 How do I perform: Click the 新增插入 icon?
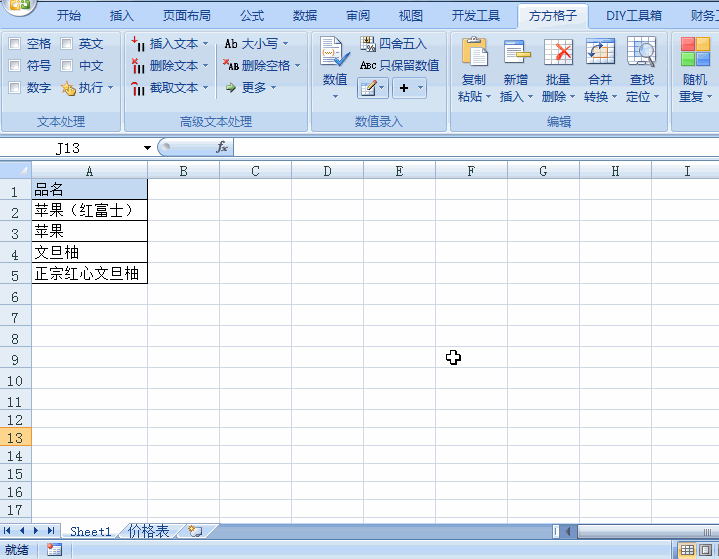(516, 54)
